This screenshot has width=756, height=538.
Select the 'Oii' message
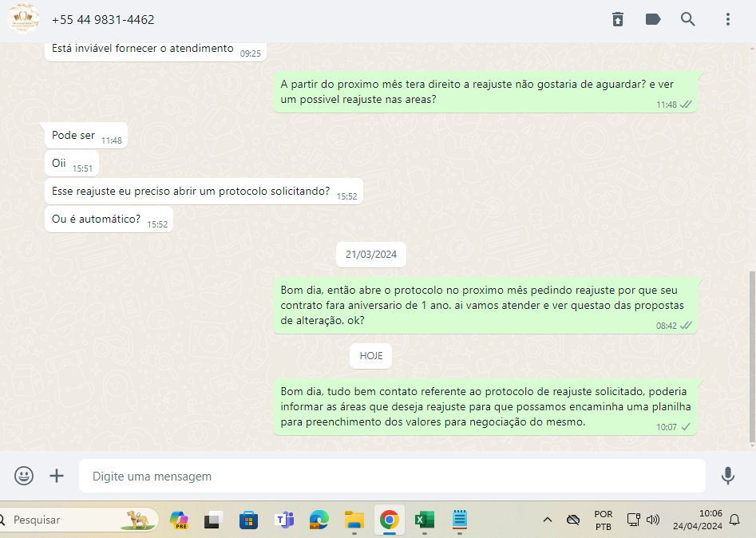click(x=72, y=164)
